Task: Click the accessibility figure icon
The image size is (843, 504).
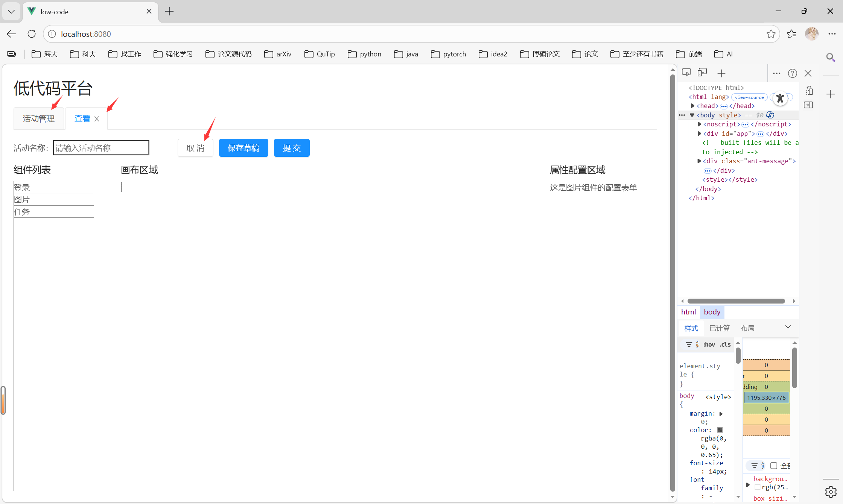Action: click(780, 99)
